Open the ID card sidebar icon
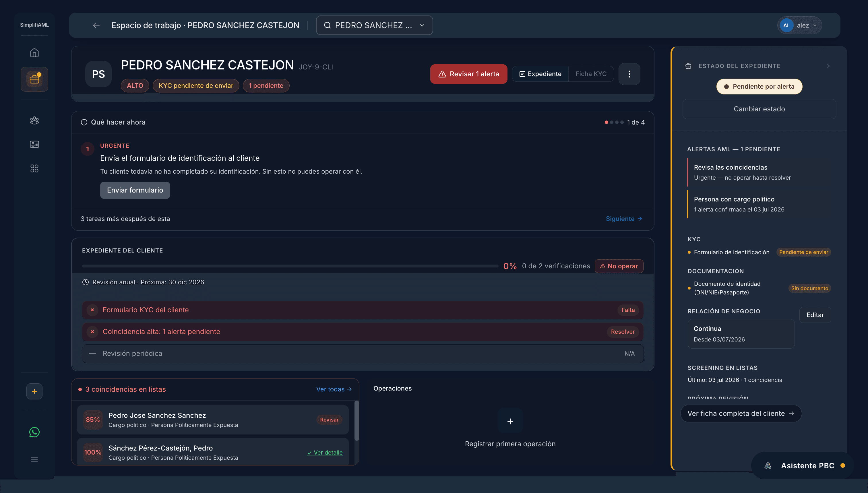868x493 pixels. [34, 144]
